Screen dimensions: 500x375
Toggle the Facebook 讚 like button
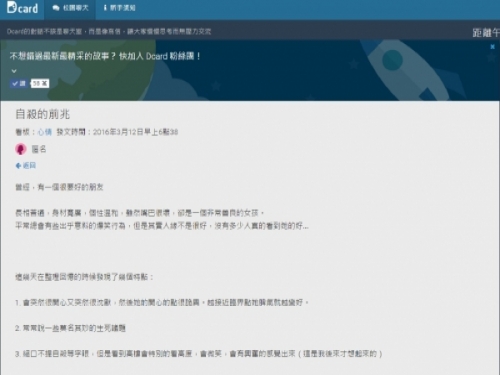tap(19, 83)
